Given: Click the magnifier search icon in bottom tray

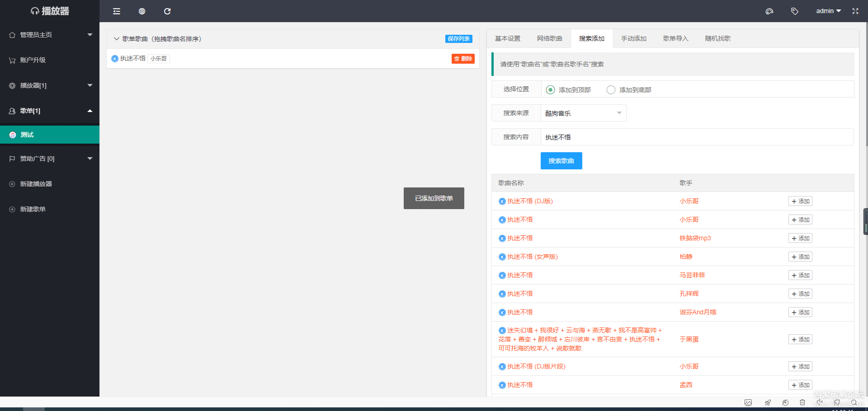Looking at the screenshot, I should [854, 402].
